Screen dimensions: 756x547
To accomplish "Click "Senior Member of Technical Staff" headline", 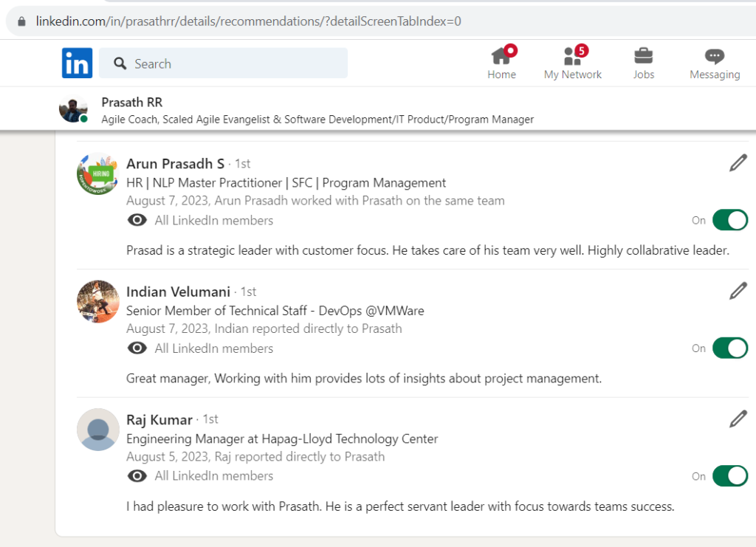I will [x=275, y=311].
